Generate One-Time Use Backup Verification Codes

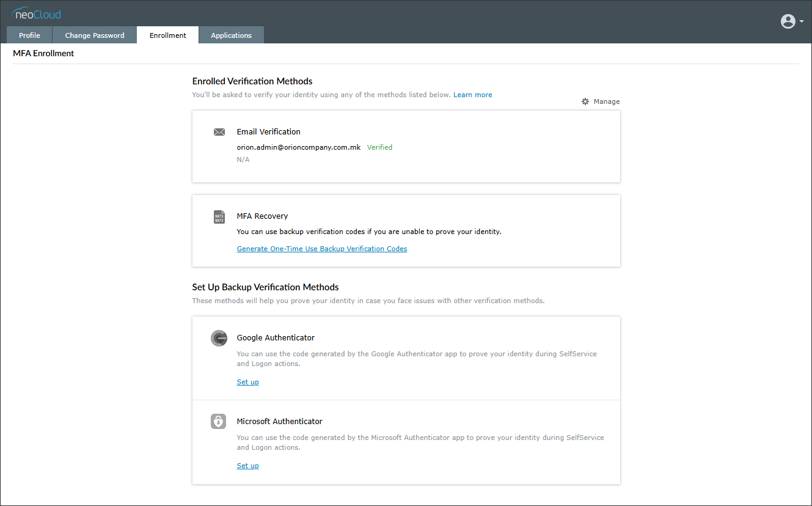[x=322, y=249]
